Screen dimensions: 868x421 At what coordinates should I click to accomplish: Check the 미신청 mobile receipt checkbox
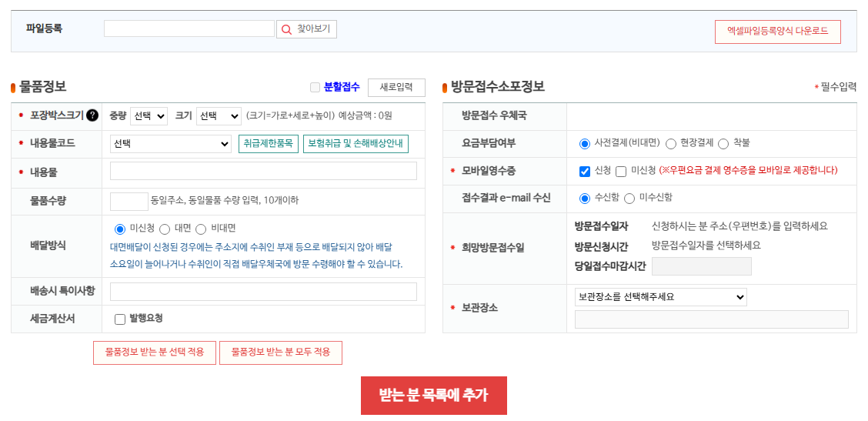click(621, 171)
